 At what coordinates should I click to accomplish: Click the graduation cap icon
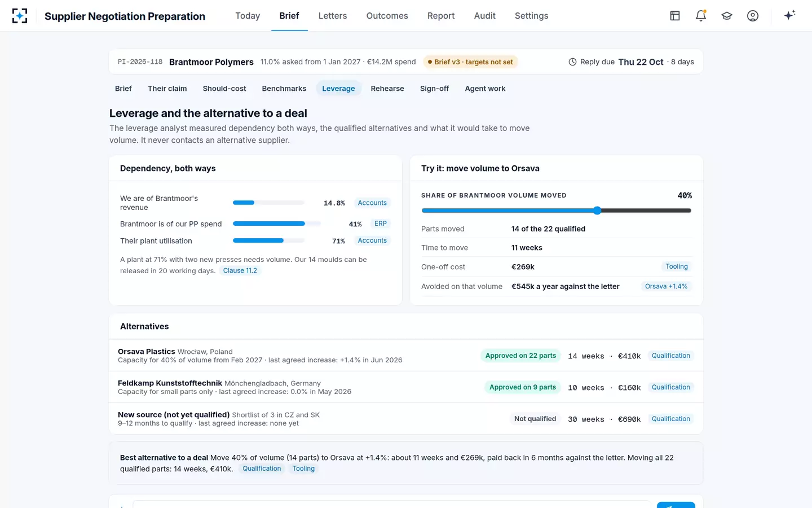(x=727, y=16)
